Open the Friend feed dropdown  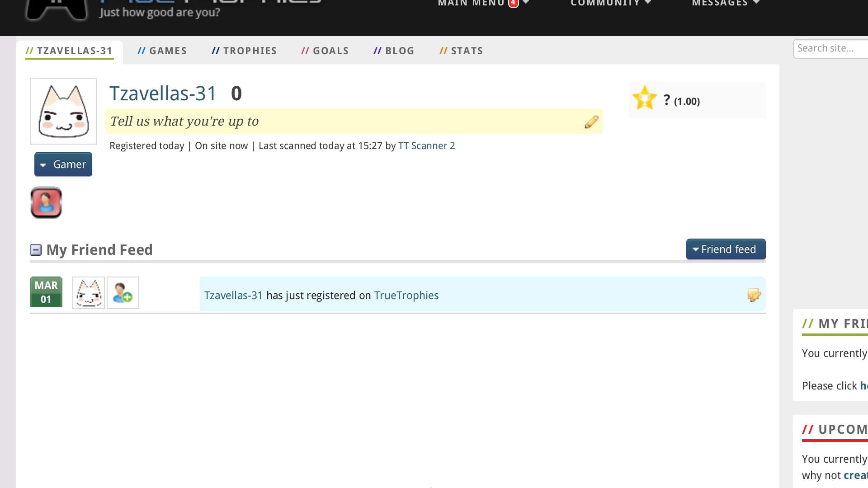pos(726,249)
